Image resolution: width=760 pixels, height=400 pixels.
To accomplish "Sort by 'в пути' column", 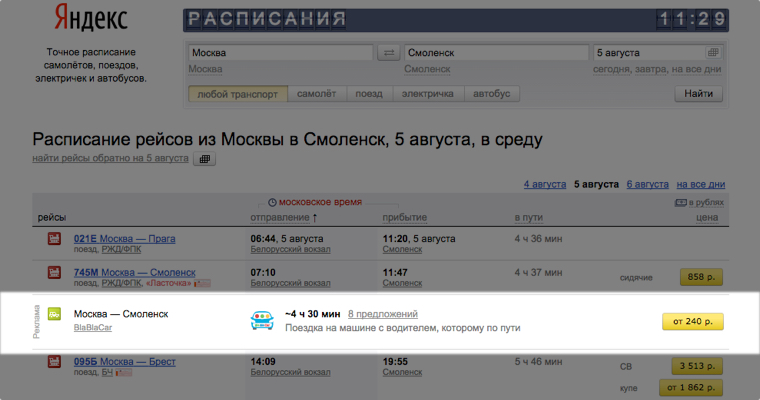I will pos(529,218).
